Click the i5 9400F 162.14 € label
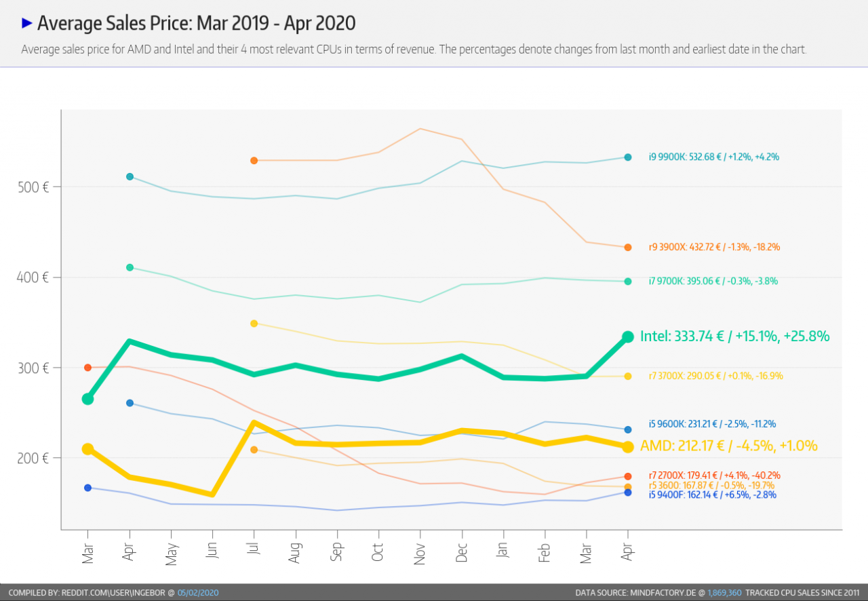The image size is (868, 601). (x=713, y=495)
